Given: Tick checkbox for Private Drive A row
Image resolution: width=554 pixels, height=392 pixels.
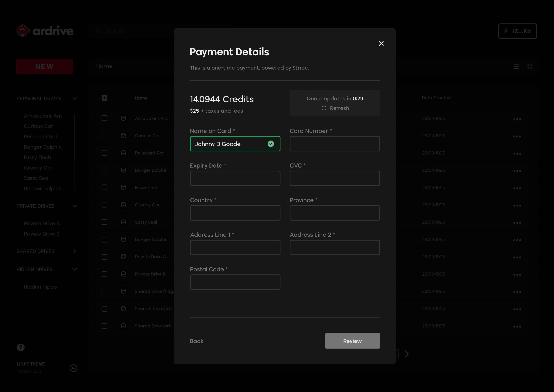Looking at the screenshot, I should [104, 257].
